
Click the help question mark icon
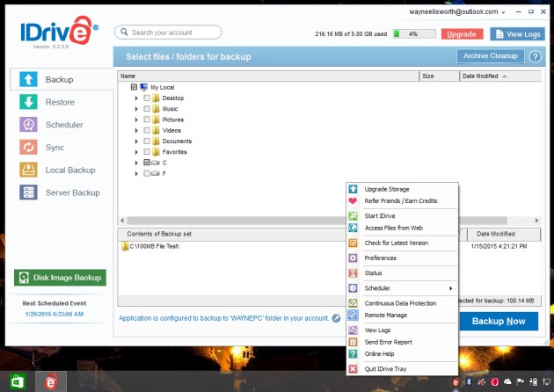pyautogui.click(x=535, y=57)
